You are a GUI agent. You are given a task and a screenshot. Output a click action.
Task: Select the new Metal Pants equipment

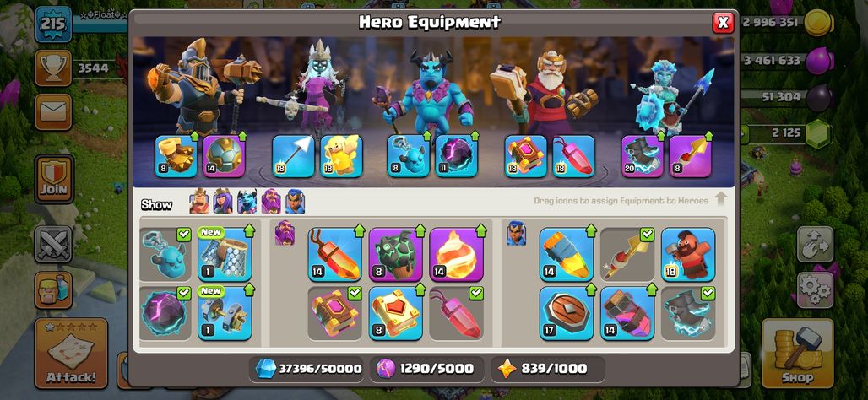pos(225,254)
